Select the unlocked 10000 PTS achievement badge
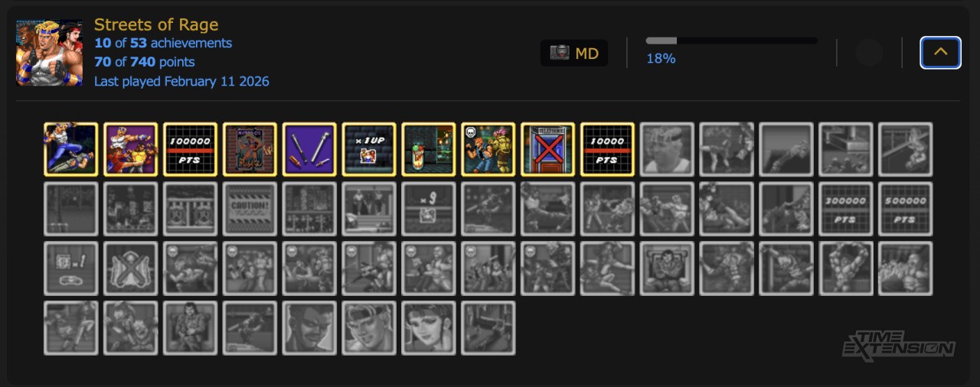The width and height of the screenshot is (980, 387). tap(607, 149)
